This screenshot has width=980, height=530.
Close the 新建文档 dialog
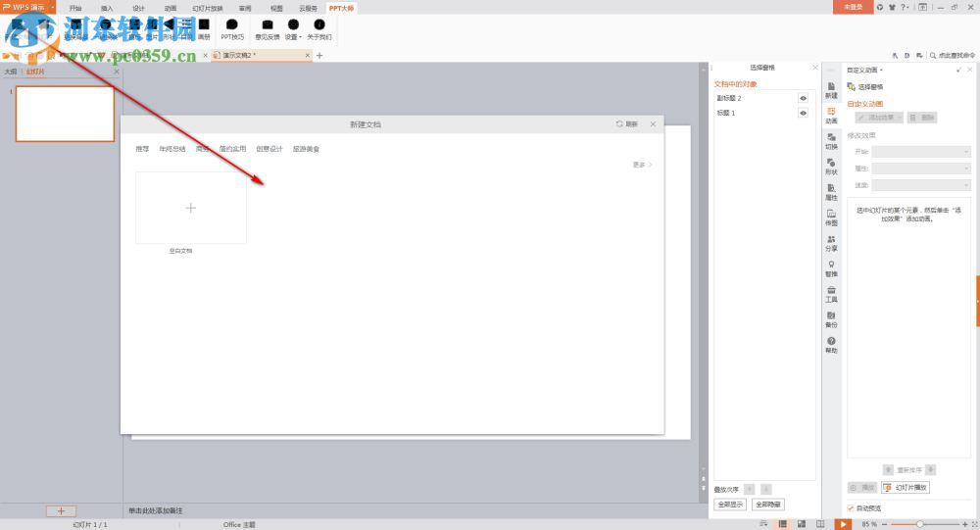[653, 124]
